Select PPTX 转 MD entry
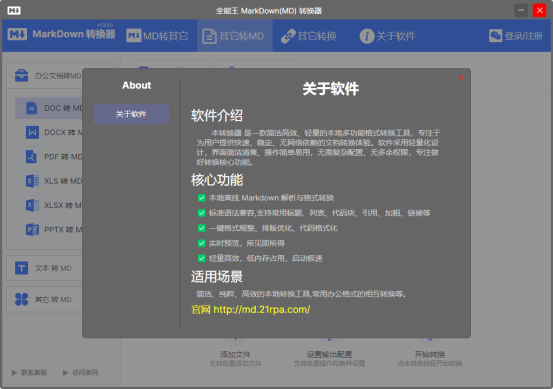This screenshot has width=553, height=389. click(49, 230)
